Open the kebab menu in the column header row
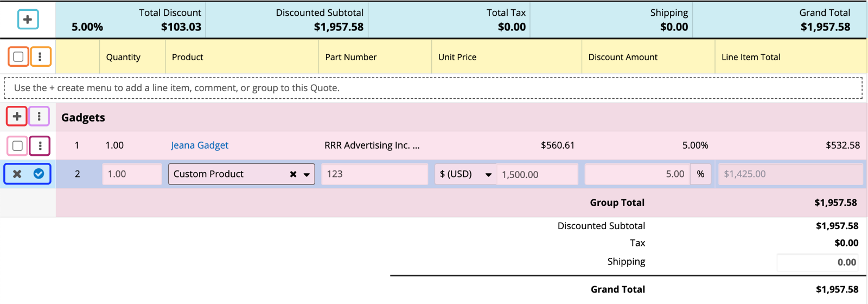This screenshot has height=304, width=868. click(40, 56)
